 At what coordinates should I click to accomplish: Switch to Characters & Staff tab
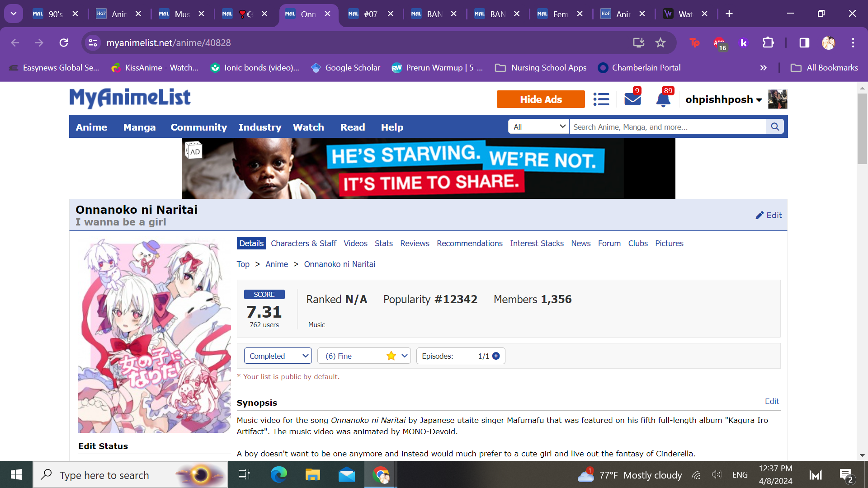[x=303, y=244]
